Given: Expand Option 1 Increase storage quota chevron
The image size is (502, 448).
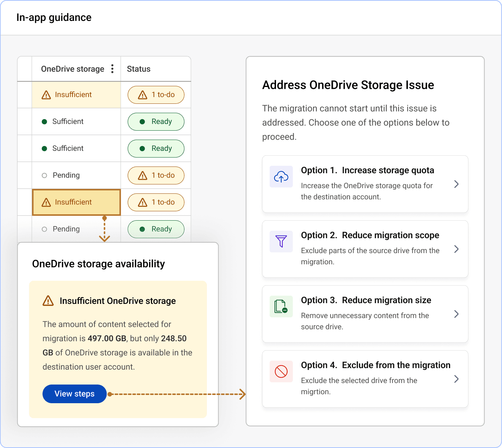Looking at the screenshot, I should [456, 184].
